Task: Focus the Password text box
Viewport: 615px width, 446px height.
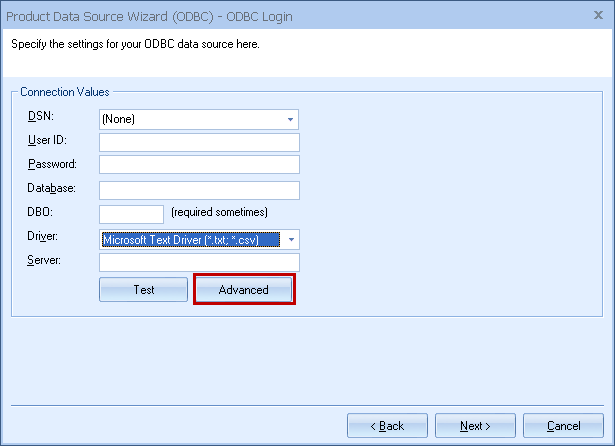Action: pos(199,165)
